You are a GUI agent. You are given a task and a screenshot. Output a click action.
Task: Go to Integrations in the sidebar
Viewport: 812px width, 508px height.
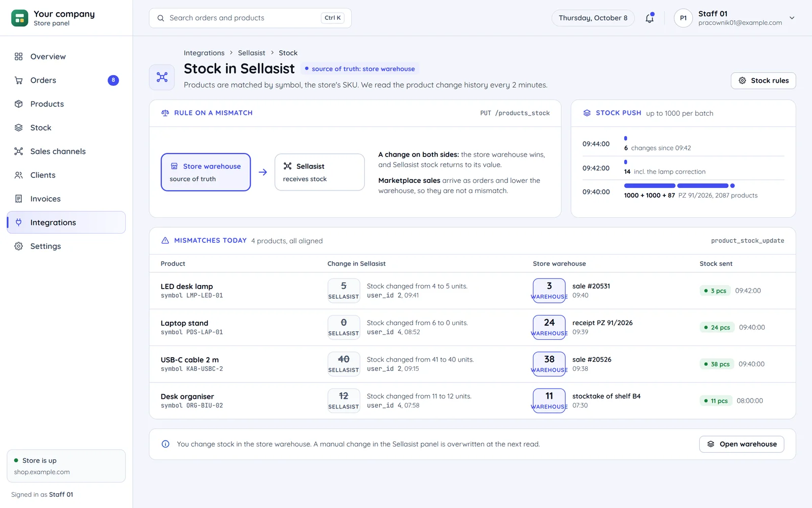tap(66, 223)
